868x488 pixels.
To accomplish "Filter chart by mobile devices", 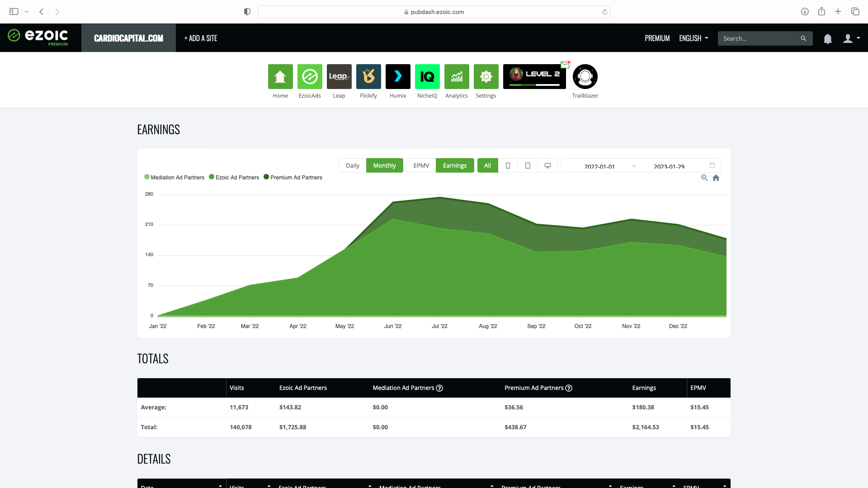I will pos(508,165).
